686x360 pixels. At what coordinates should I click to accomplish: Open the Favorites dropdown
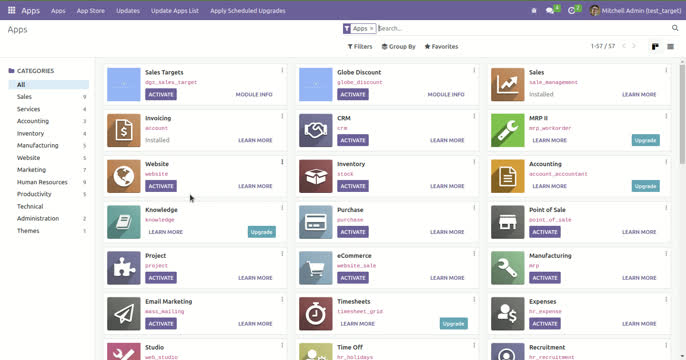[441, 46]
